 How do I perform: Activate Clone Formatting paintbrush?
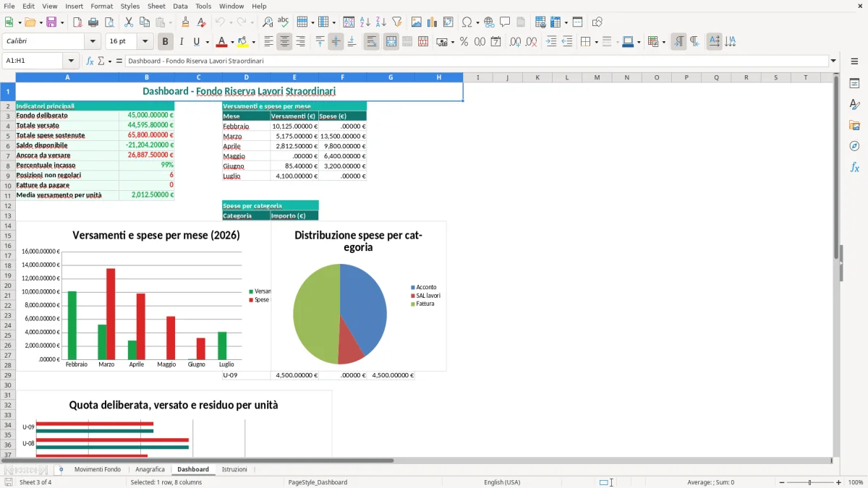186,22
